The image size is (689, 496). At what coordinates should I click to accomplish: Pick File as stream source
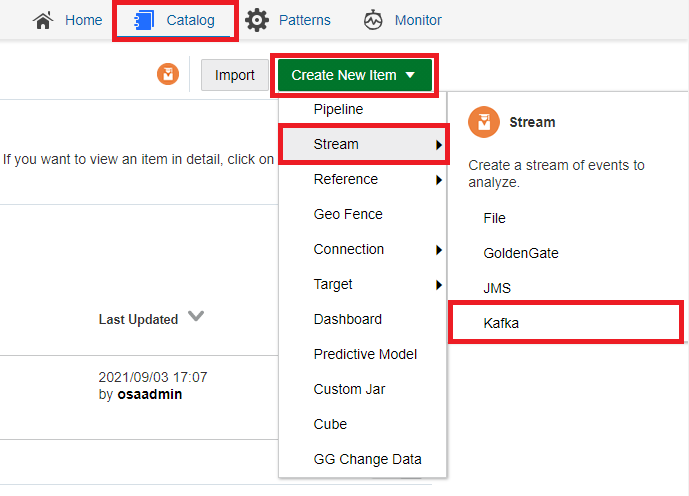tap(494, 218)
